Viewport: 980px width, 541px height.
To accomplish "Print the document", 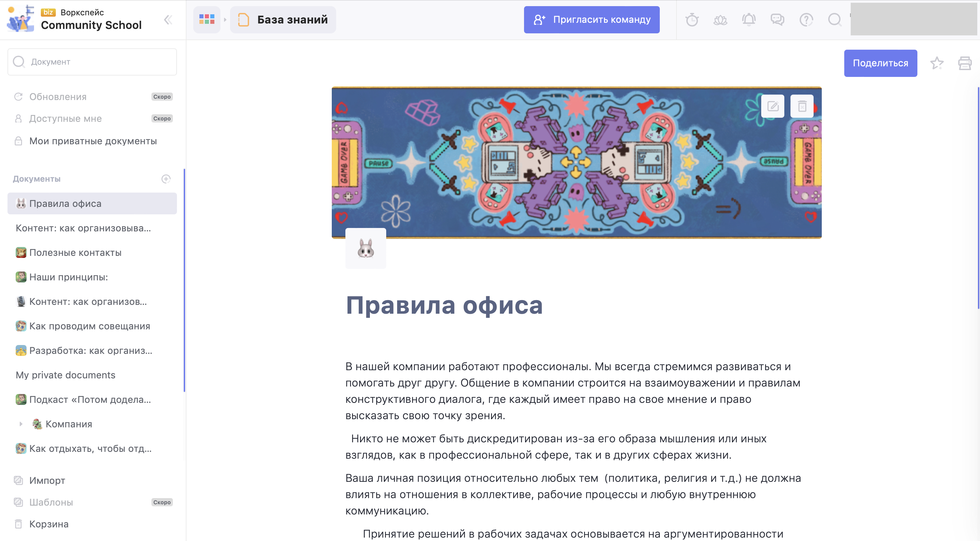I will 965,63.
